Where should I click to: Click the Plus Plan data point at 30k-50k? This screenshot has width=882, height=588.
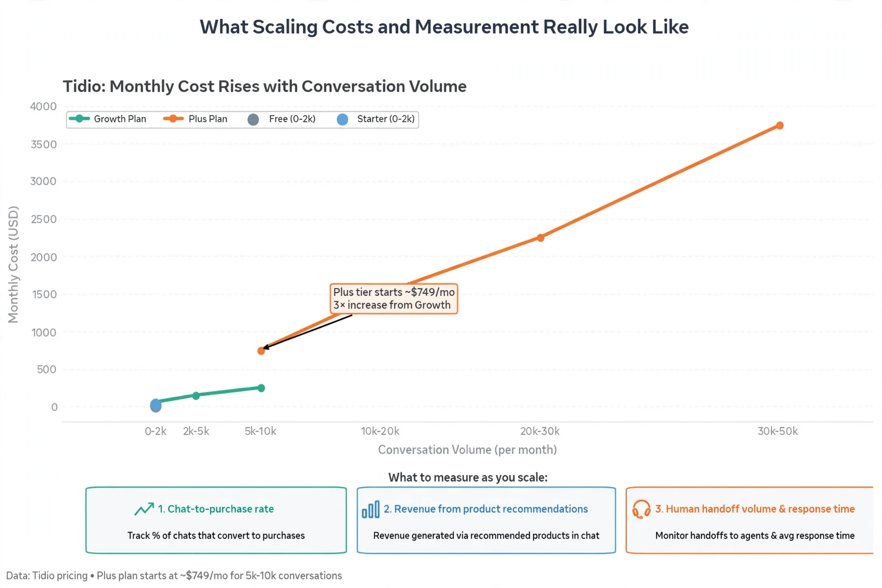[x=780, y=125]
